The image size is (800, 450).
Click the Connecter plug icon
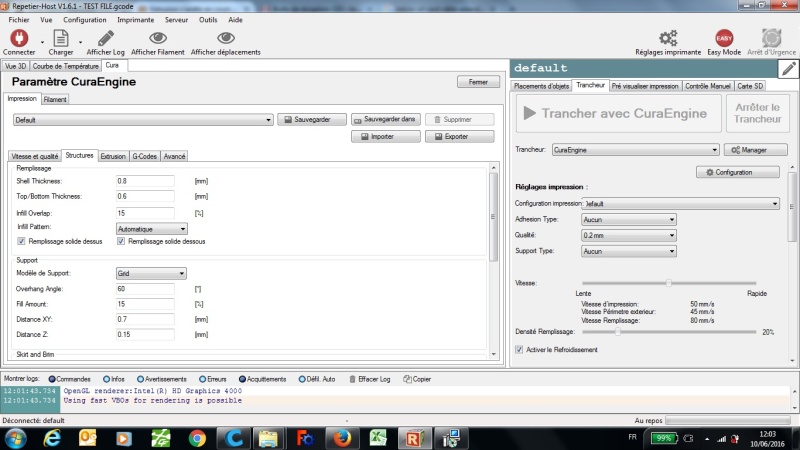pos(19,38)
